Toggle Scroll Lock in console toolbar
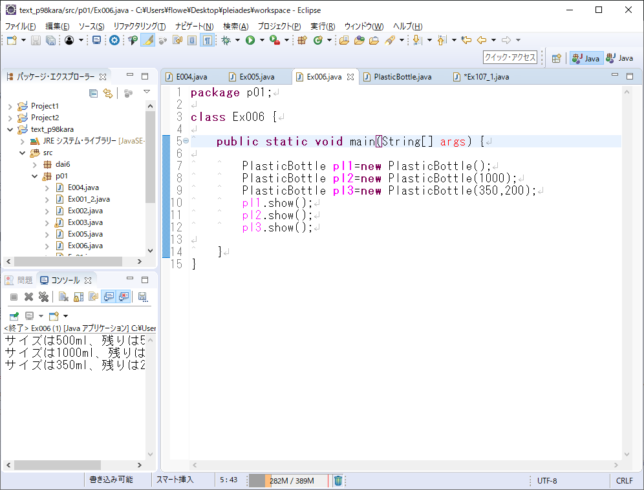Screen dimensions: 644x490 tap(78, 297)
